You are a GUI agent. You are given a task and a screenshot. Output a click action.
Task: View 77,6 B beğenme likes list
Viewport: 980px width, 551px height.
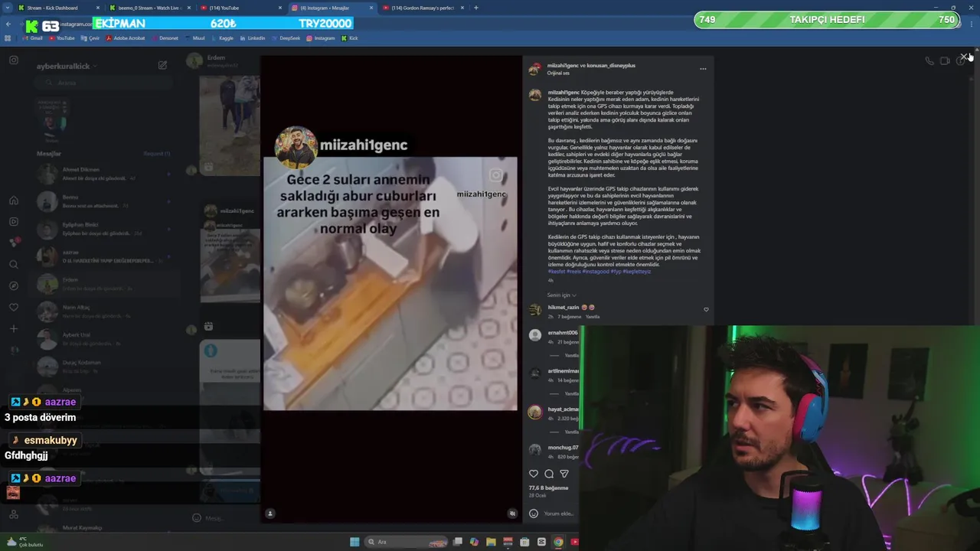549,487
